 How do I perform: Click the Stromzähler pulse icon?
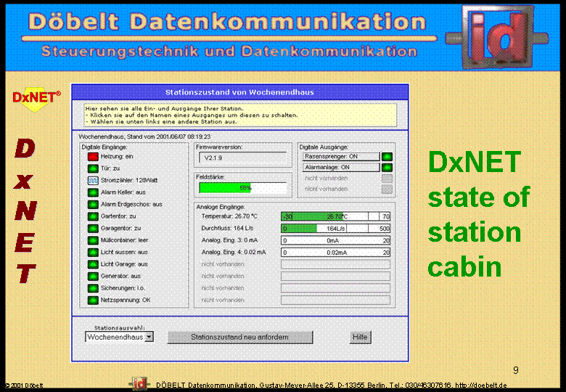pos(93,181)
